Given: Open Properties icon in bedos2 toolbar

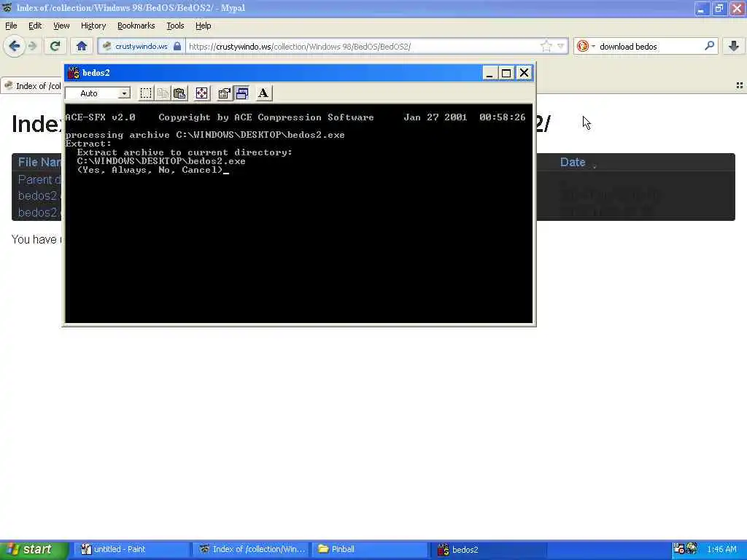Looking at the screenshot, I should [224, 93].
